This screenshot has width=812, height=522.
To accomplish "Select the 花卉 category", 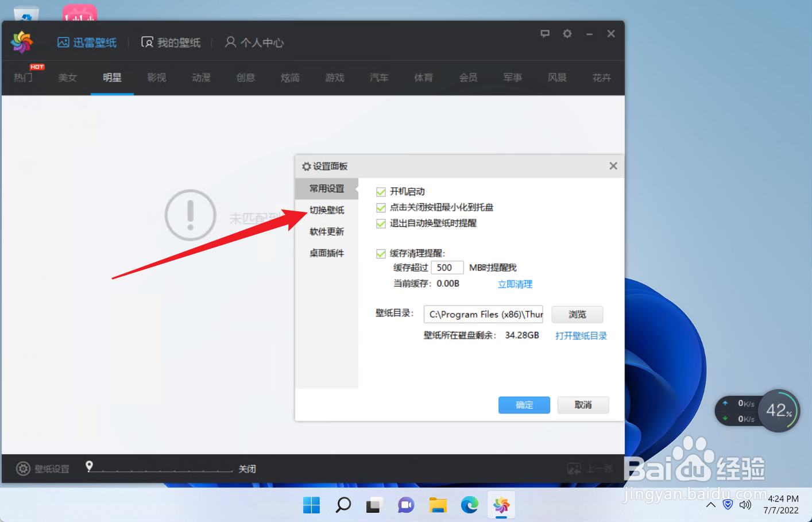I will (x=602, y=77).
